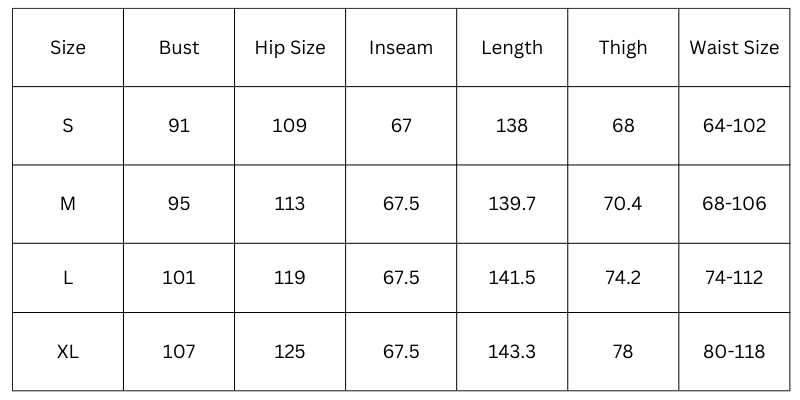
Task: Select bust value 107
Action: pos(179,352)
